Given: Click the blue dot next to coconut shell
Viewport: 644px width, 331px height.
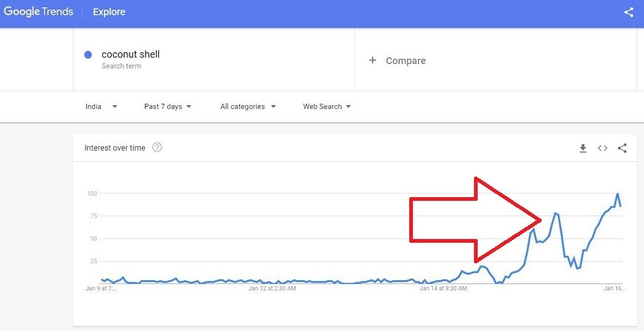Looking at the screenshot, I should pos(88,54).
